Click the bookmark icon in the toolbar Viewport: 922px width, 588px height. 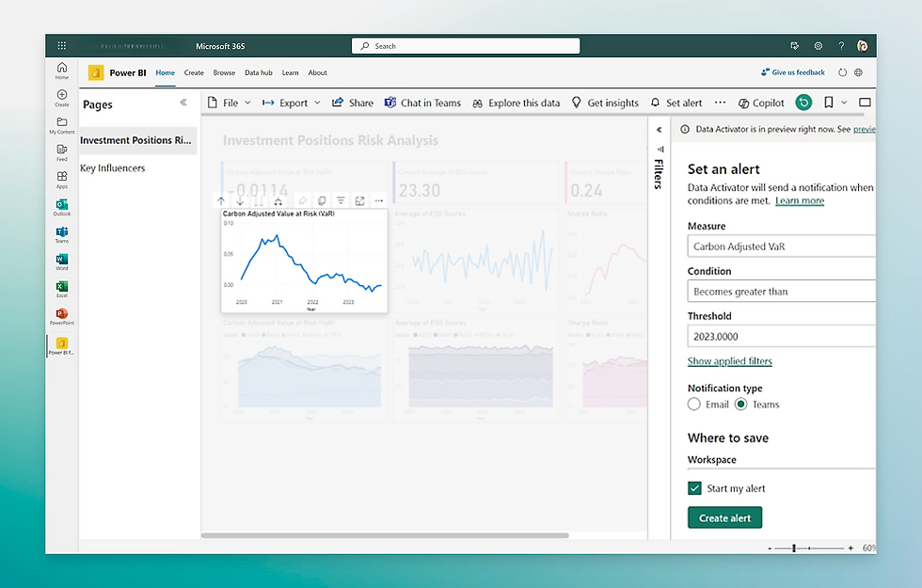[x=829, y=103]
